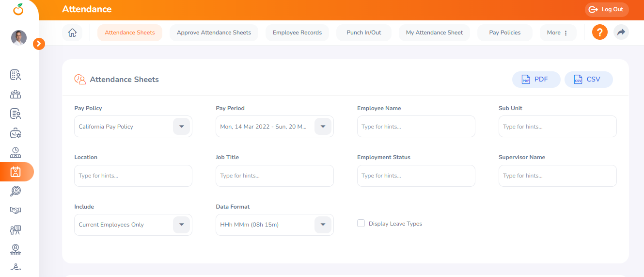Open the Pay Period dropdown arrow
The width and height of the screenshot is (644, 277).
tap(323, 127)
